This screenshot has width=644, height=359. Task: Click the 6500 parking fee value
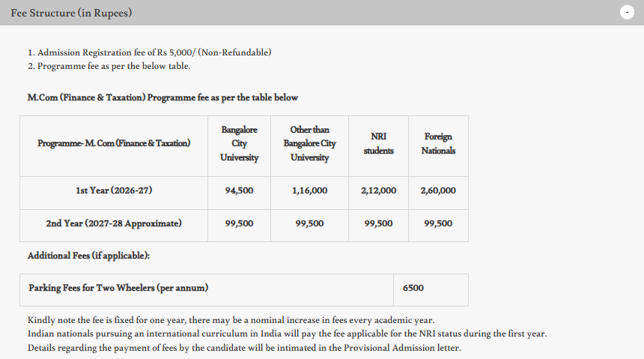(413, 288)
